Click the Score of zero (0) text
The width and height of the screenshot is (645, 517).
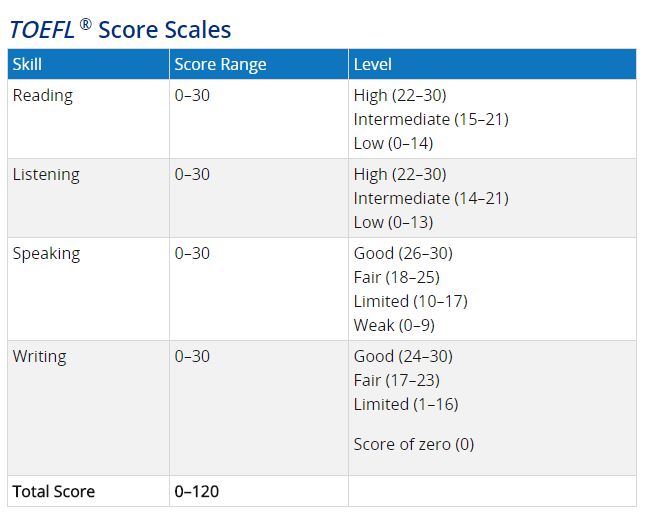point(414,445)
